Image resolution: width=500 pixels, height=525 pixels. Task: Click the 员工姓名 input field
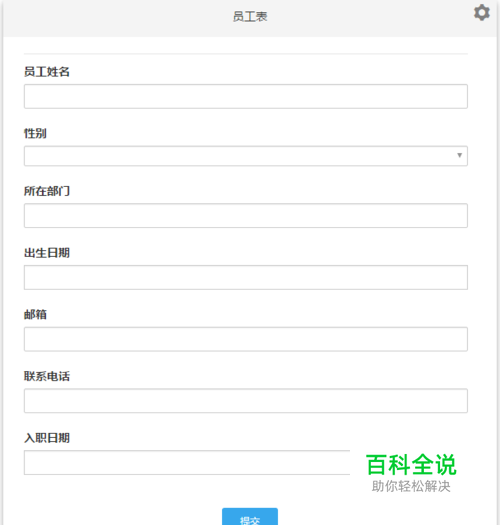click(246, 96)
